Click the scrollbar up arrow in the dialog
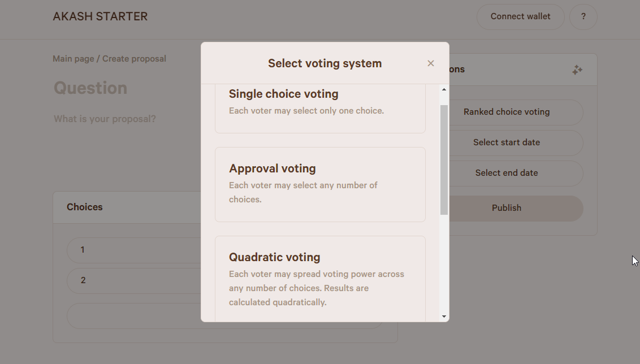 click(444, 89)
